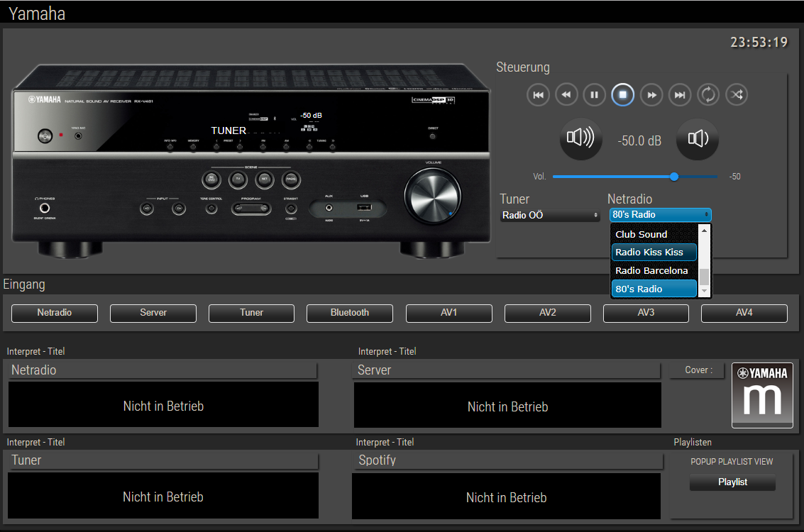Screen dimensions: 804x532
Task: Click the Spotify Nicht in Betrieb display
Action: (506, 496)
